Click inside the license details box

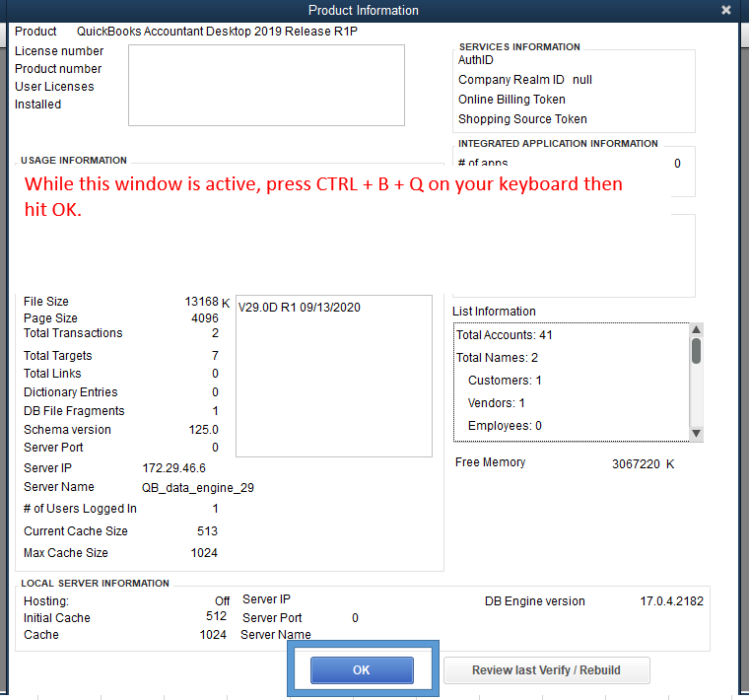[266, 85]
